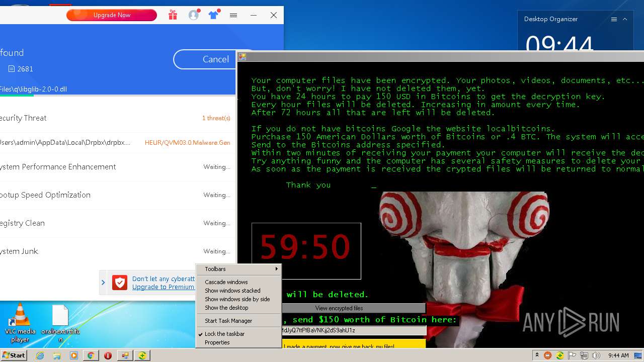644x362 pixels.
Task: Open Windows Explorer folder taskbar icon
Action: click(x=57, y=355)
